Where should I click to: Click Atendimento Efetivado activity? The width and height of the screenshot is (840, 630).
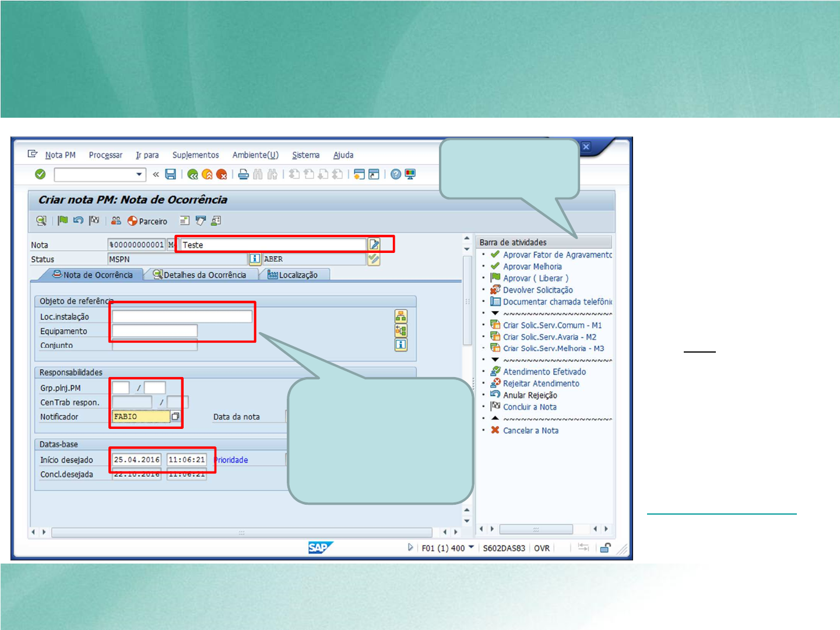[544, 372]
